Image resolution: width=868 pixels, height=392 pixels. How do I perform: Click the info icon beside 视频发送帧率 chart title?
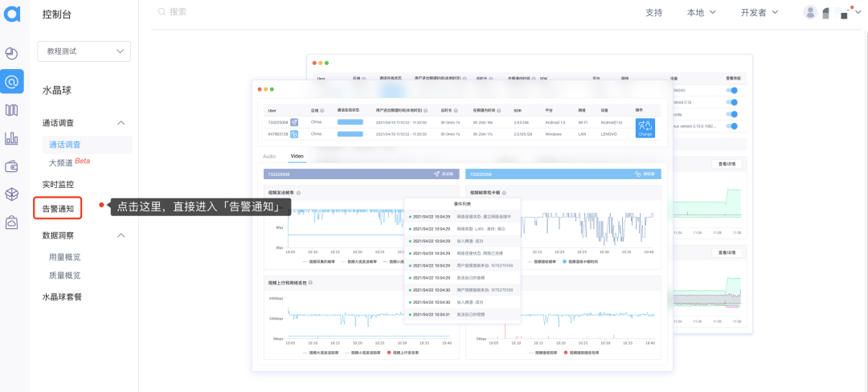(298, 193)
